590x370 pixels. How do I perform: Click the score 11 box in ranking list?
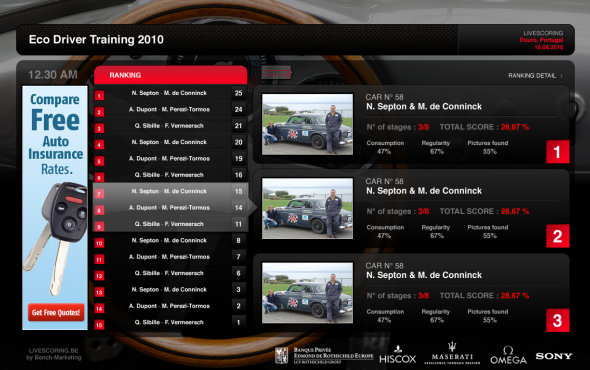click(x=239, y=224)
